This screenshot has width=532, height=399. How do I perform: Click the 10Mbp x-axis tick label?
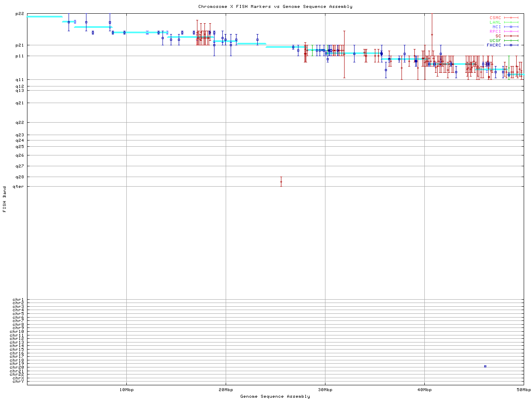click(126, 390)
